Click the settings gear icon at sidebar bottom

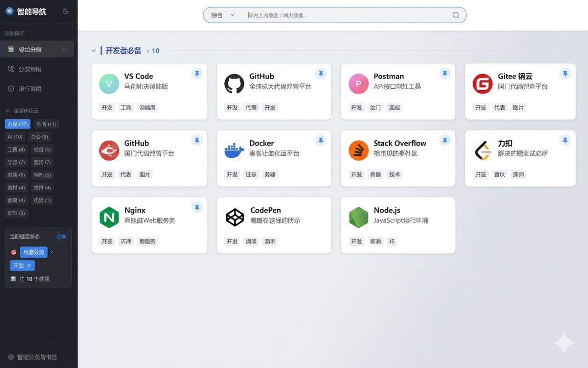pos(11,357)
